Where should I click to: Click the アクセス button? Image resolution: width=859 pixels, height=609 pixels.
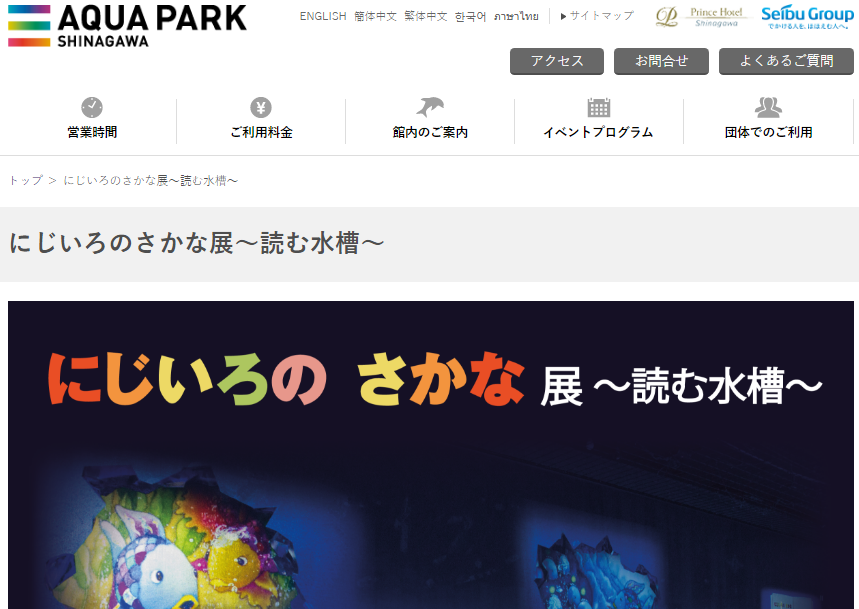pyautogui.click(x=557, y=61)
